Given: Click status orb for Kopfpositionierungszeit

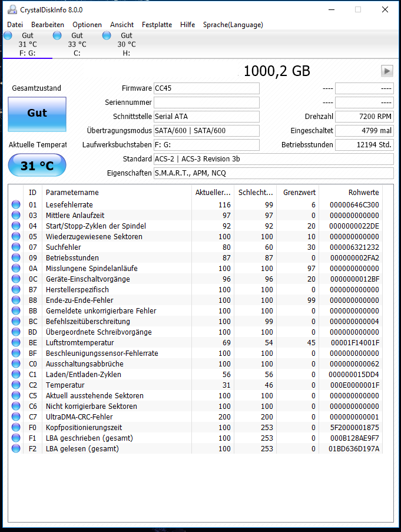Looking at the screenshot, I should (16, 427).
